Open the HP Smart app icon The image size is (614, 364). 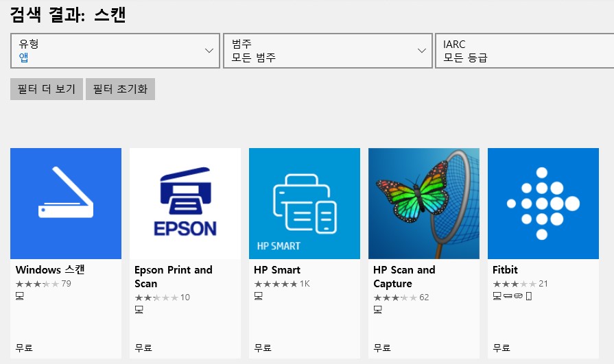click(x=305, y=204)
